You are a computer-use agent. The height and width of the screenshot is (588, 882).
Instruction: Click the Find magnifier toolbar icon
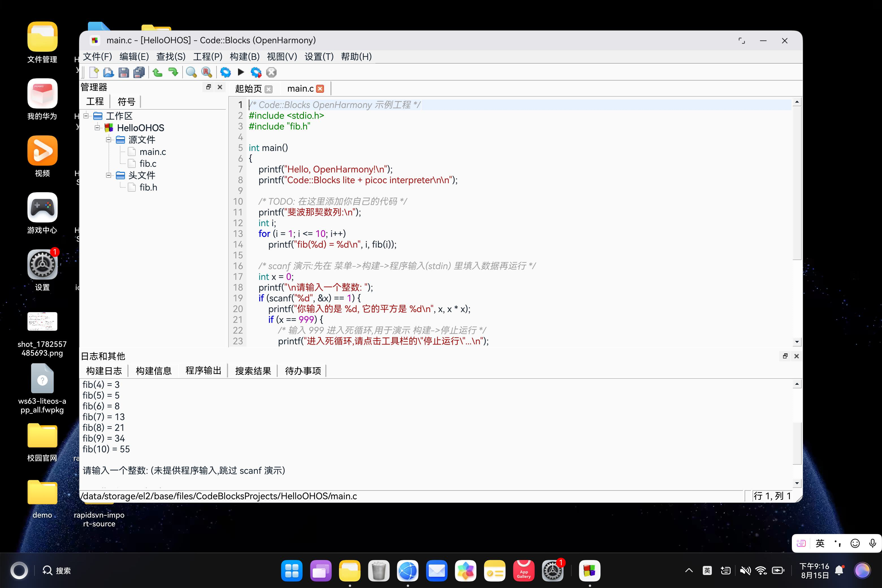click(191, 72)
